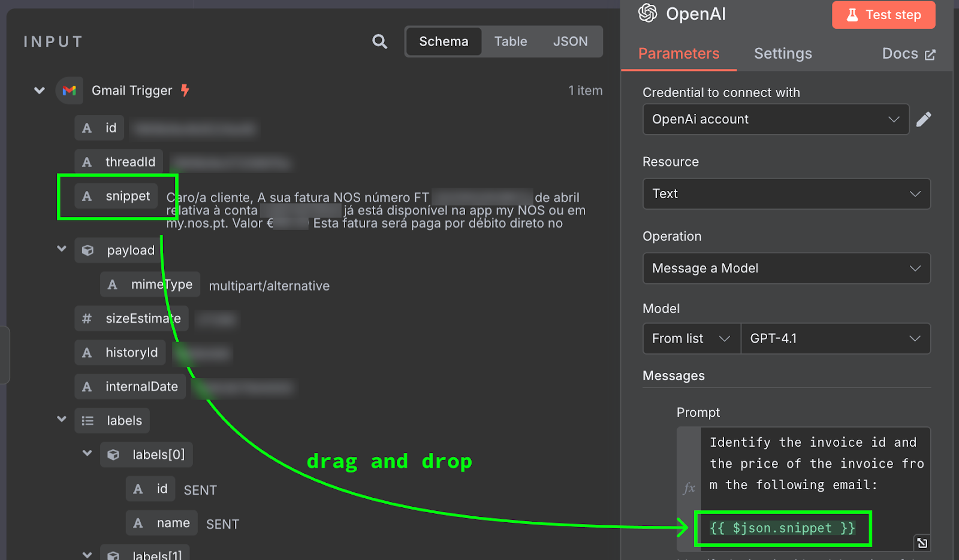This screenshot has height=560, width=959.
Task: Click the cube icon on labels[0]
Action: [113, 455]
